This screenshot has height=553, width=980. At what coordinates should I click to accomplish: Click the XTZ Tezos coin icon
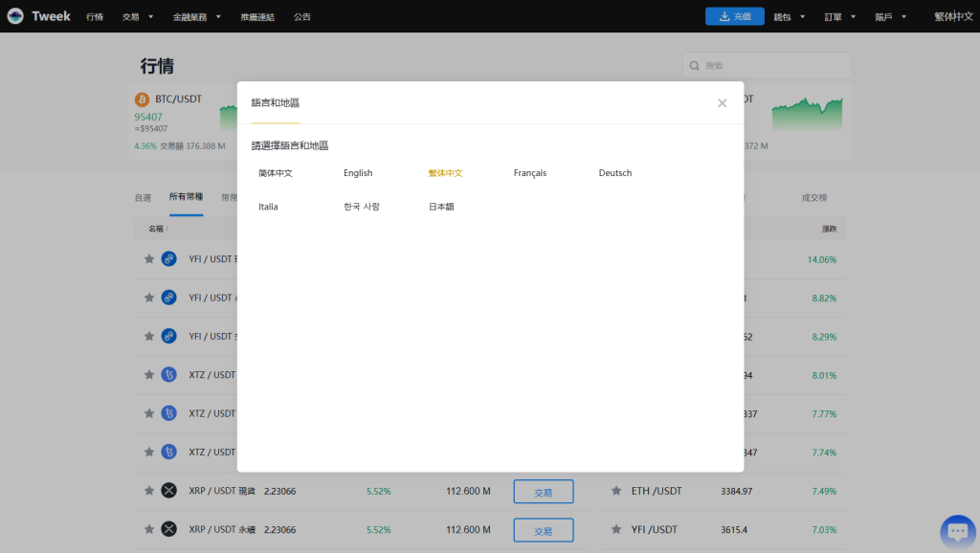pos(168,374)
